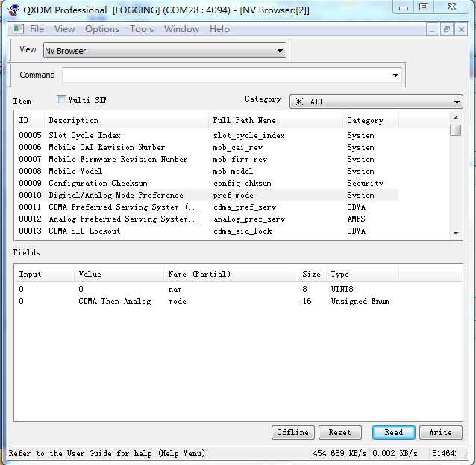Open the Command dropdown arrow
The width and height of the screenshot is (476, 465).
pyautogui.click(x=395, y=75)
